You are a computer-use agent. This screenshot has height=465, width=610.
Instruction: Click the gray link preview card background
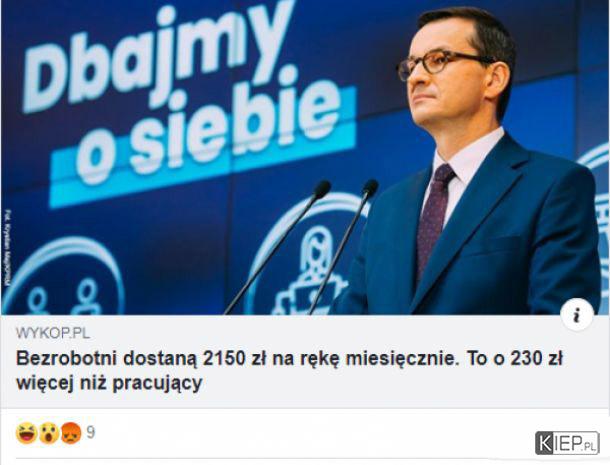pyautogui.click(x=305, y=361)
